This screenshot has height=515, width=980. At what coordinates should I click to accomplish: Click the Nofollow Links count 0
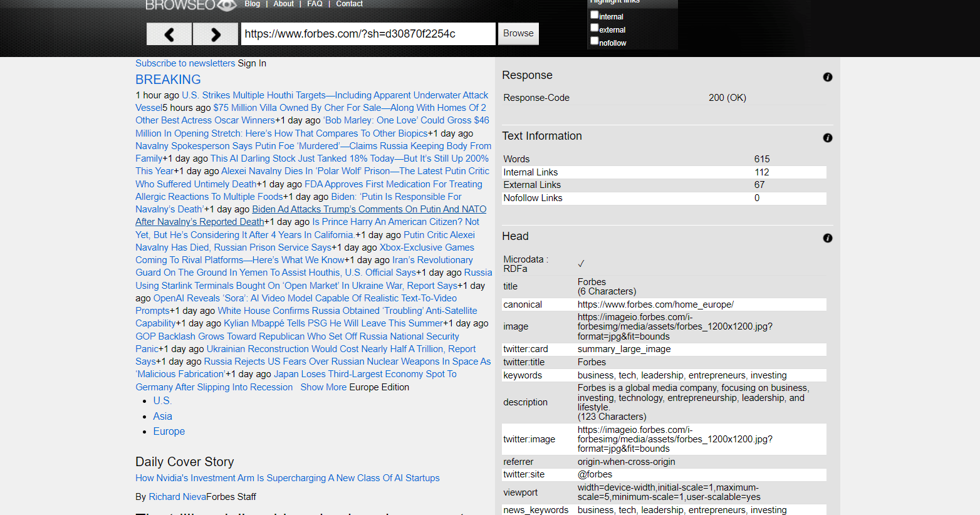pyautogui.click(x=757, y=198)
